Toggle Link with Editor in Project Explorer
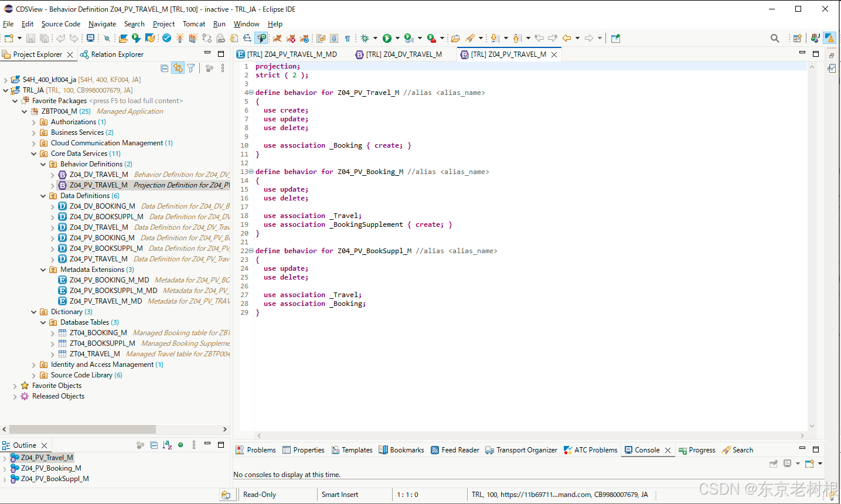841x504 pixels. pos(178,68)
